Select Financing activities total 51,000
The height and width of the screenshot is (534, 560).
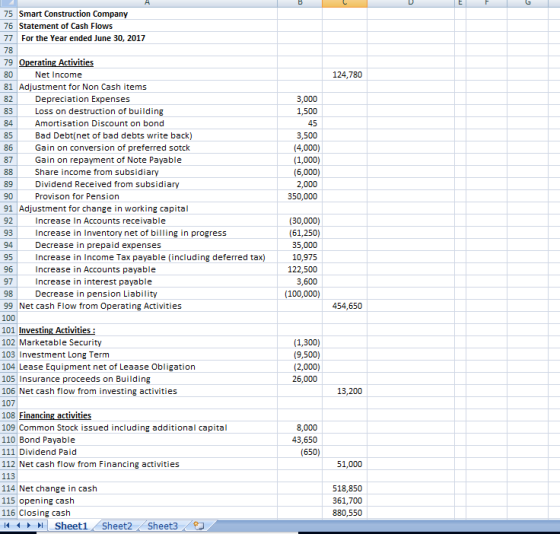[x=345, y=464]
